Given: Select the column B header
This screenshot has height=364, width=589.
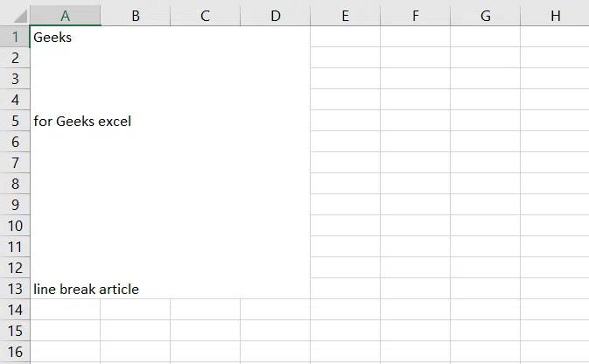Looking at the screenshot, I should 135,16.
